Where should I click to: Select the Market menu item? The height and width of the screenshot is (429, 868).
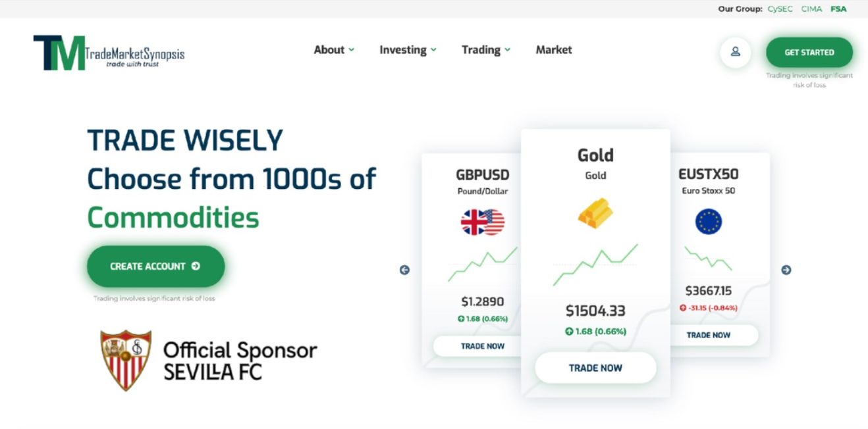pos(554,49)
